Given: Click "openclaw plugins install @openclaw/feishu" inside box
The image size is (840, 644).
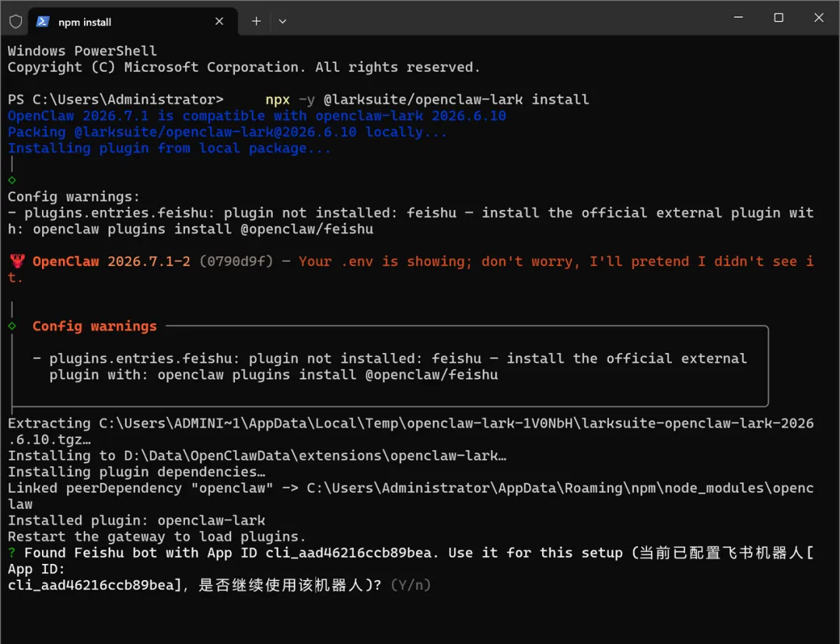Looking at the screenshot, I should pos(327,375).
